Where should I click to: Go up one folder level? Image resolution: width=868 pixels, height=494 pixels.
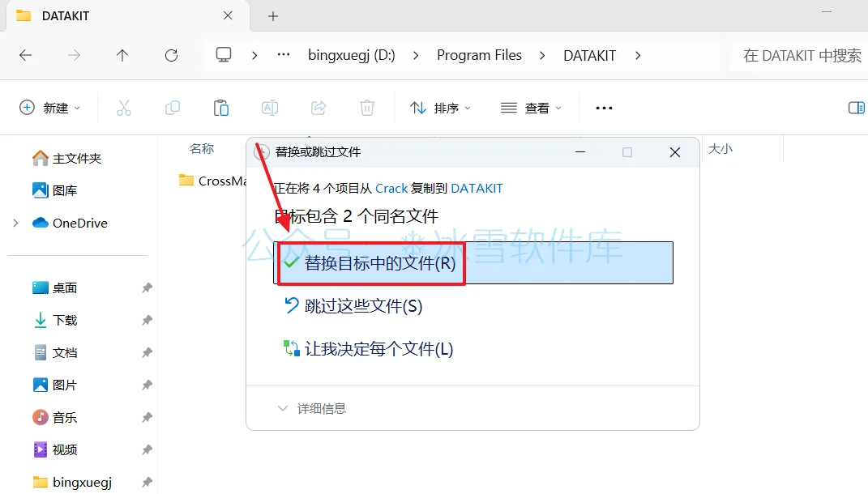point(122,55)
